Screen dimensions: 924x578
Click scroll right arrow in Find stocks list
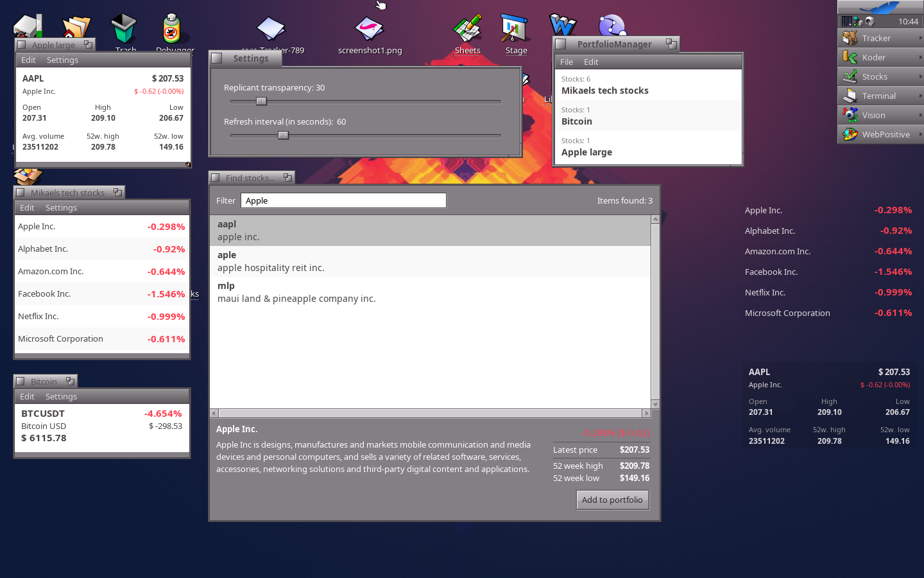(x=646, y=413)
